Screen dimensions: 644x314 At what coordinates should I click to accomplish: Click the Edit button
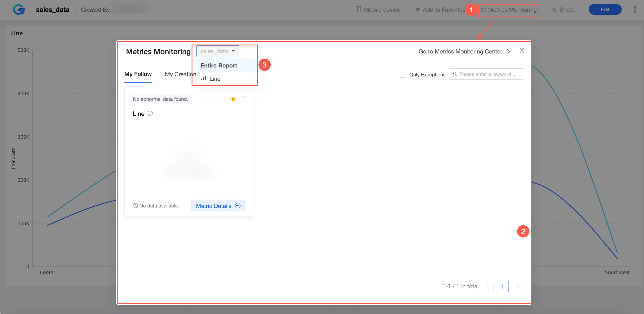coord(605,9)
